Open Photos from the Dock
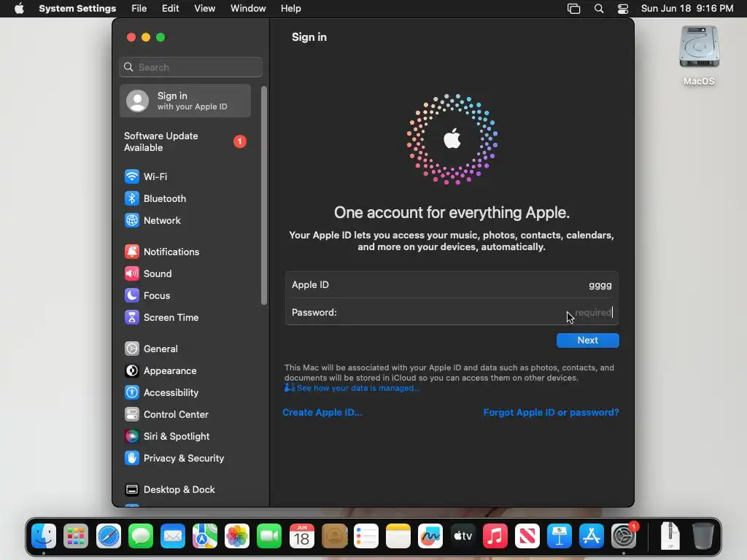This screenshot has height=560, width=747. (x=237, y=536)
